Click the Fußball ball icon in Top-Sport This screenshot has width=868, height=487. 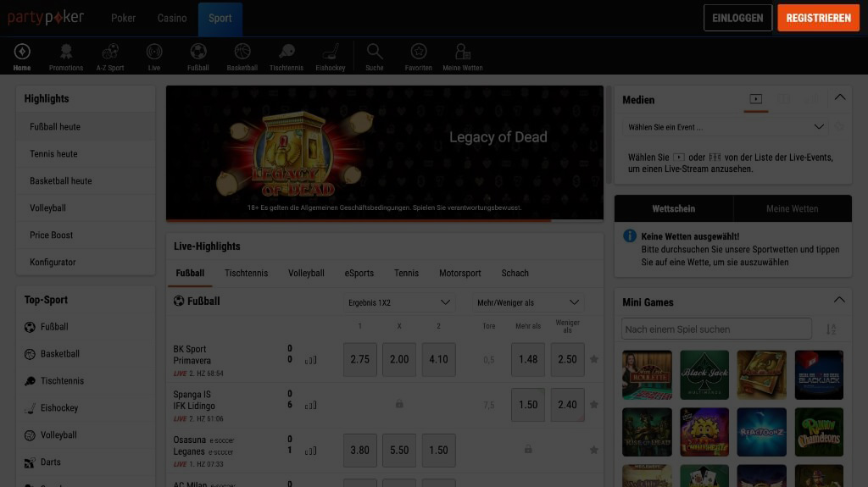(30, 327)
